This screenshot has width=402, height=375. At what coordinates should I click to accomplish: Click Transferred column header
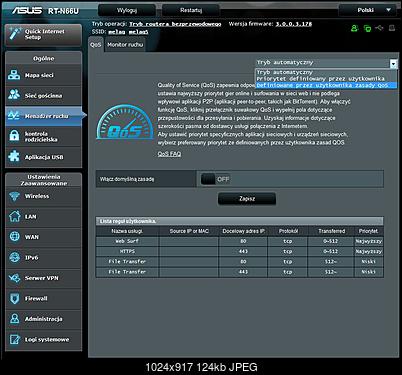pos(331,231)
